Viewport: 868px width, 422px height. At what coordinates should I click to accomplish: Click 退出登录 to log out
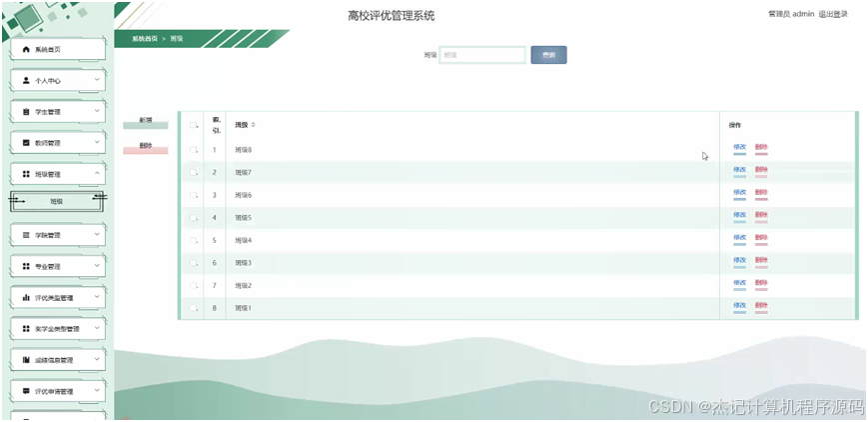pos(833,14)
